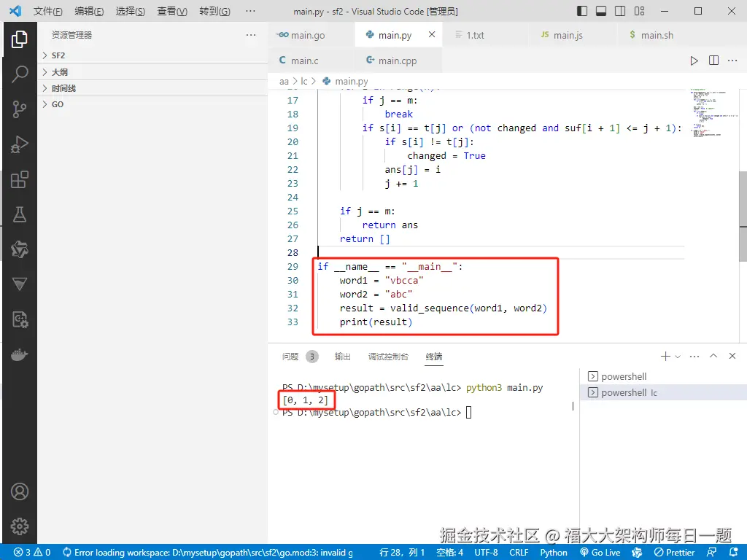Viewport: 747px width, 560px height.
Task: Open the 查看(V) menu
Action: [x=172, y=11]
